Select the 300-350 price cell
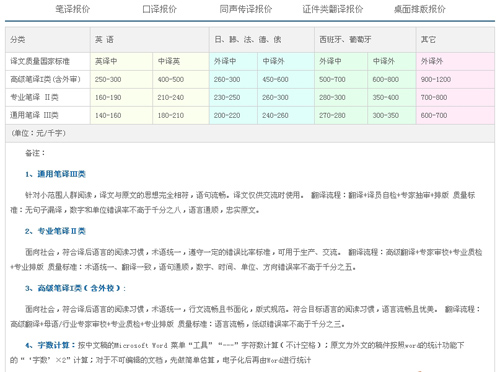This screenshot has height=372, width=500. pos(392,115)
